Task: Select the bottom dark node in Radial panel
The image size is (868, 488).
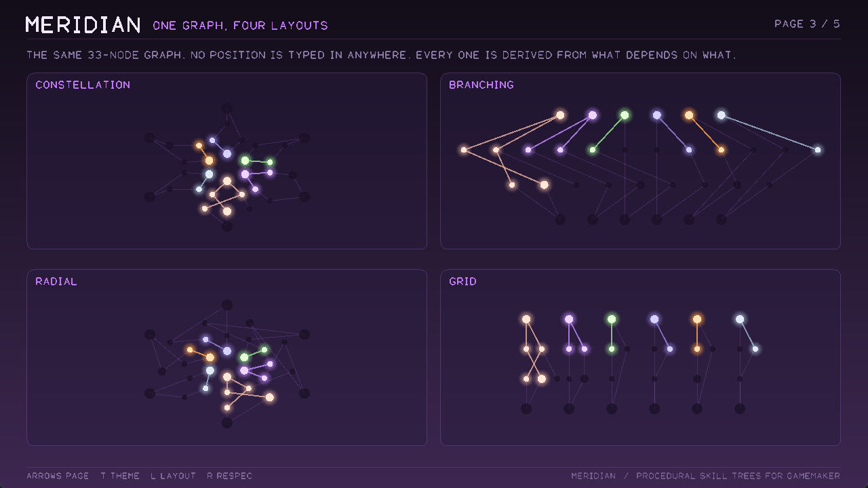Action: (227, 423)
